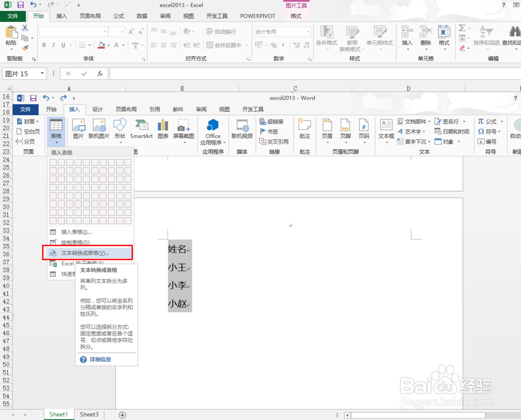This screenshot has width=521, height=420.
Task: Expand Word 艺术字 WordArt dropdown
Action: click(424, 132)
